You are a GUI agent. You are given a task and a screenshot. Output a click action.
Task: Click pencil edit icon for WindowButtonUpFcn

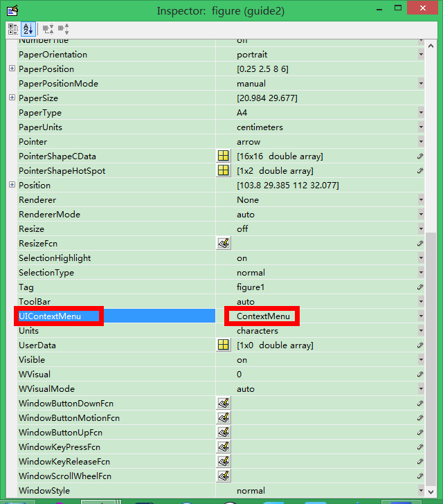pyautogui.click(x=420, y=432)
